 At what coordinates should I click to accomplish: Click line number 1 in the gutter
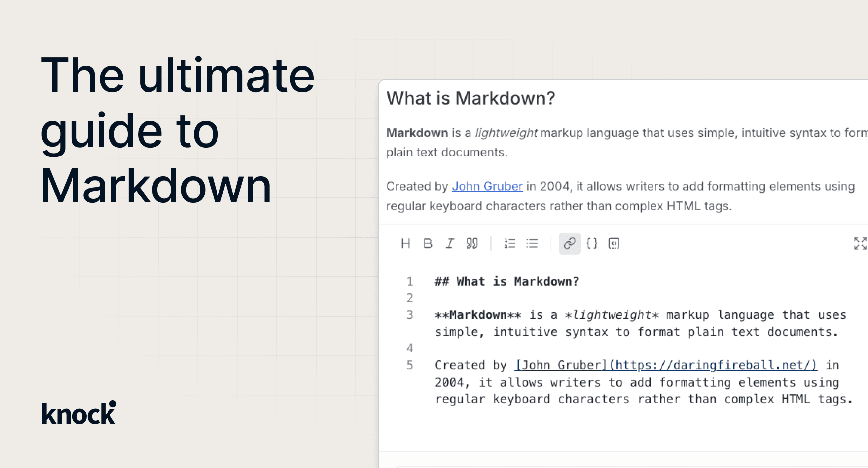point(409,281)
